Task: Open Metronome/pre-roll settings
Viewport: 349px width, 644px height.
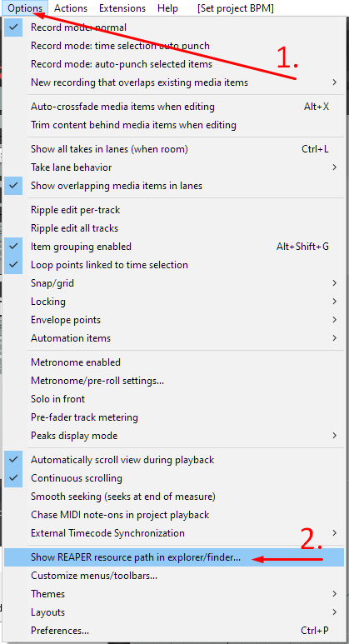Action: 174,381
